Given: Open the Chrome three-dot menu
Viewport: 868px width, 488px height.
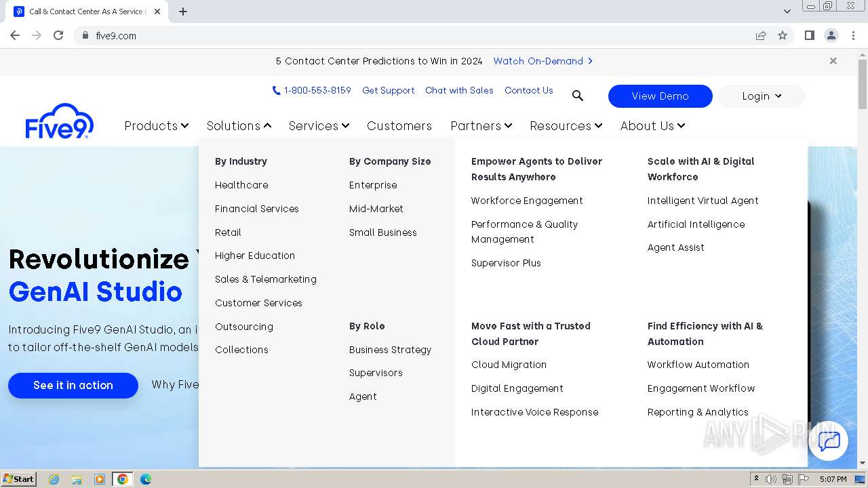Looking at the screenshot, I should [x=852, y=35].
